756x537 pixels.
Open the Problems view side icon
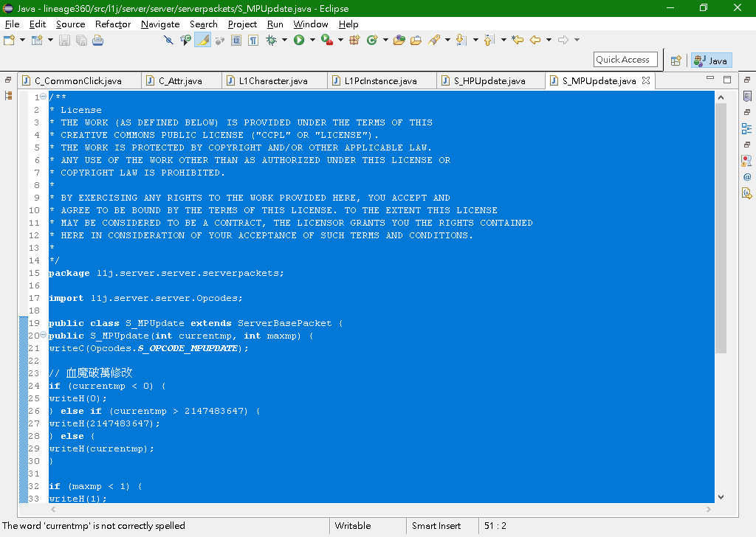[747, 161]
